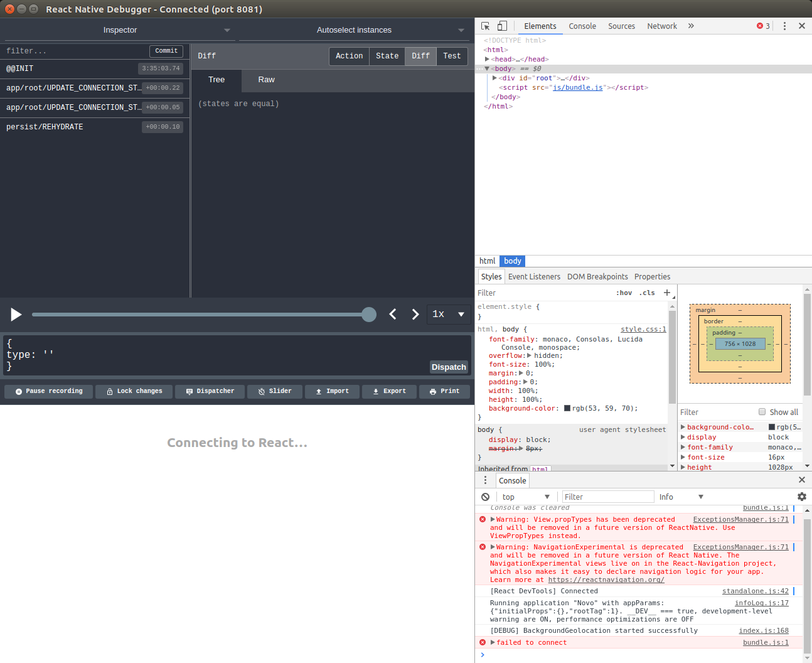This screenshot has width=812, height=663.
Task: Toggle the device toolbar icon
Action: point(502,26)
